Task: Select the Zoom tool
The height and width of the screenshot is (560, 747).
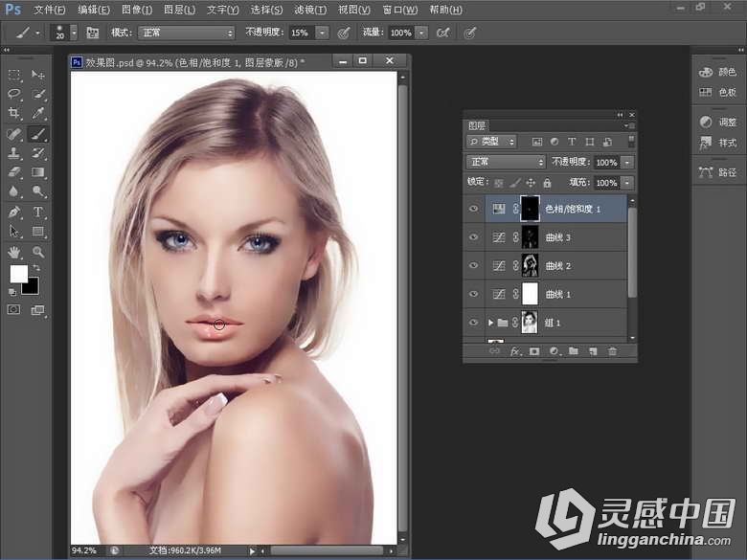Action: tap(38, 252)
